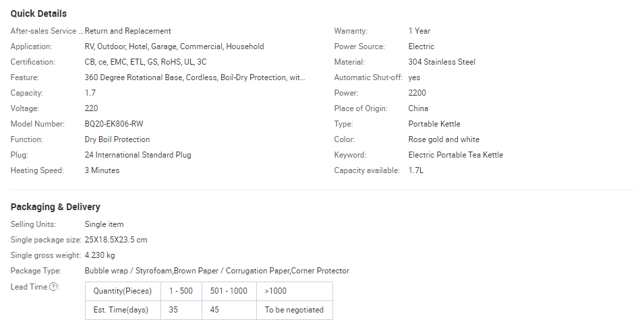Select the Packaging & Delivery heading

(55, 207)
